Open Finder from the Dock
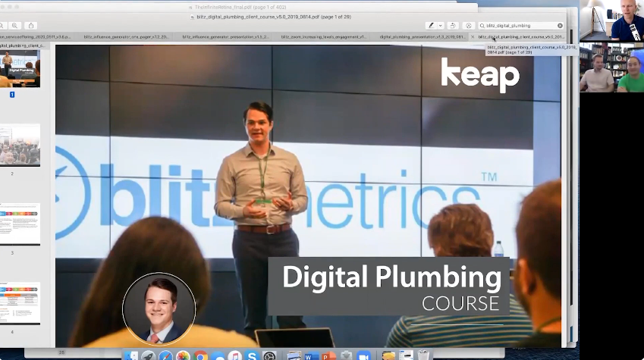The width and height of the screenshot is (644, 360). pyautogui.click(x=131, y=355)
